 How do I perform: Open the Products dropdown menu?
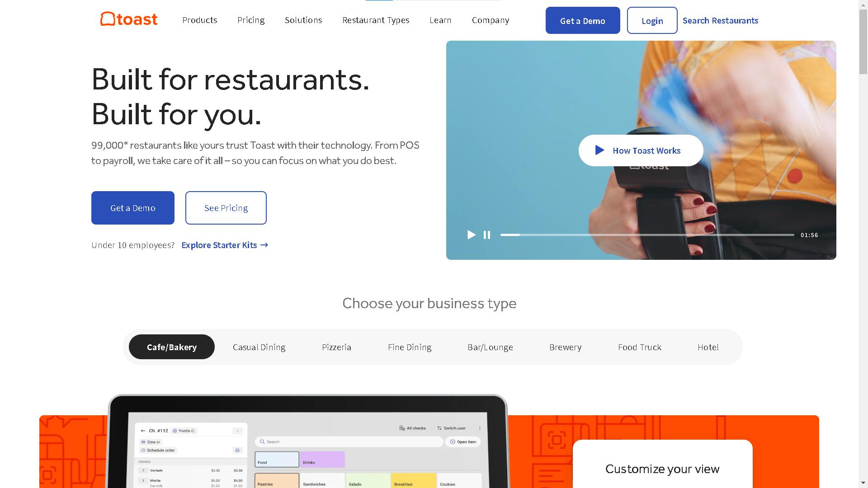click(200, 20)
